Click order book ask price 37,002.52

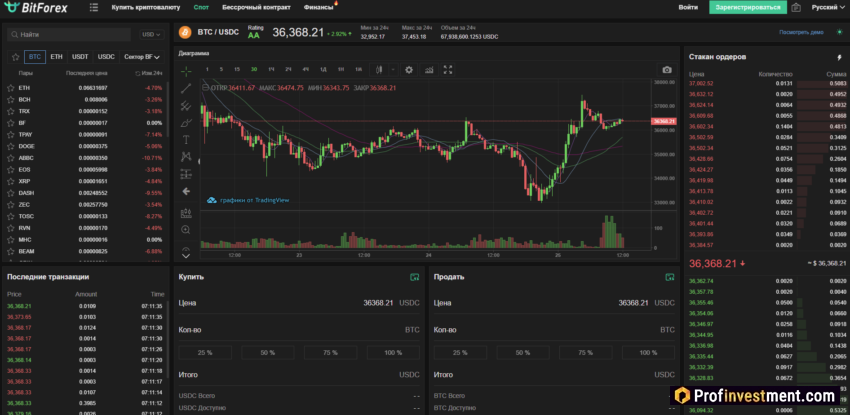[x=701, y=83]
